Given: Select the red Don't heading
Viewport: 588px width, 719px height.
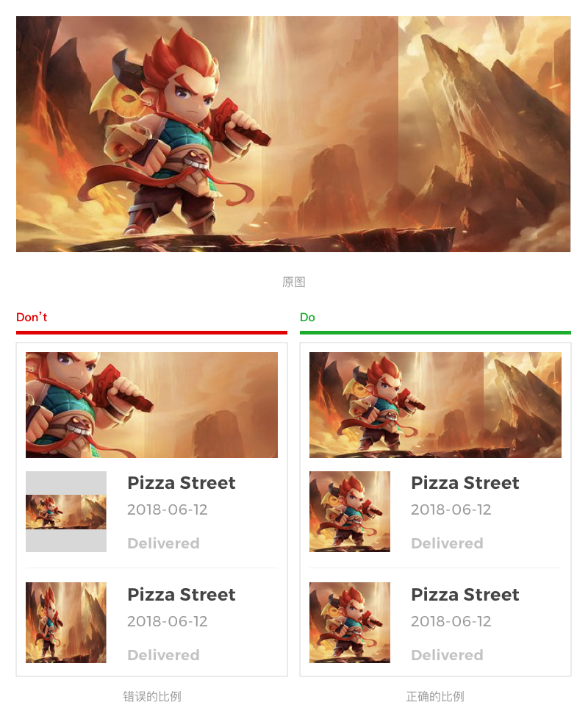Looking at the screenshot, I should pos(32,317).
